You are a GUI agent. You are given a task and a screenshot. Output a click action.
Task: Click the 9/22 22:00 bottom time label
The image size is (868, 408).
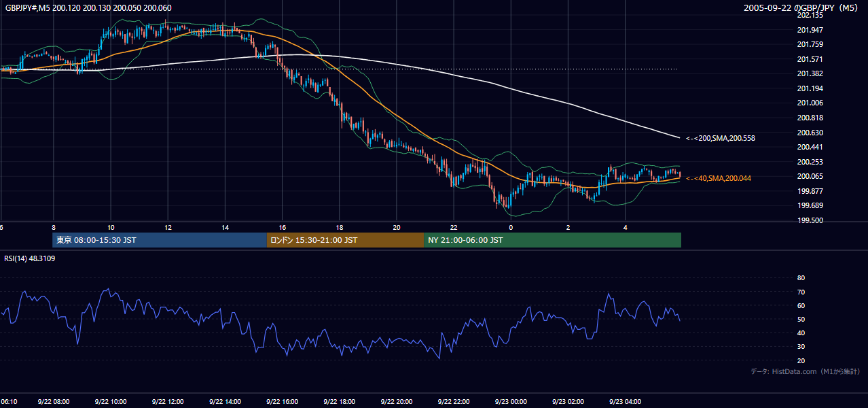(x=454, y=402)
